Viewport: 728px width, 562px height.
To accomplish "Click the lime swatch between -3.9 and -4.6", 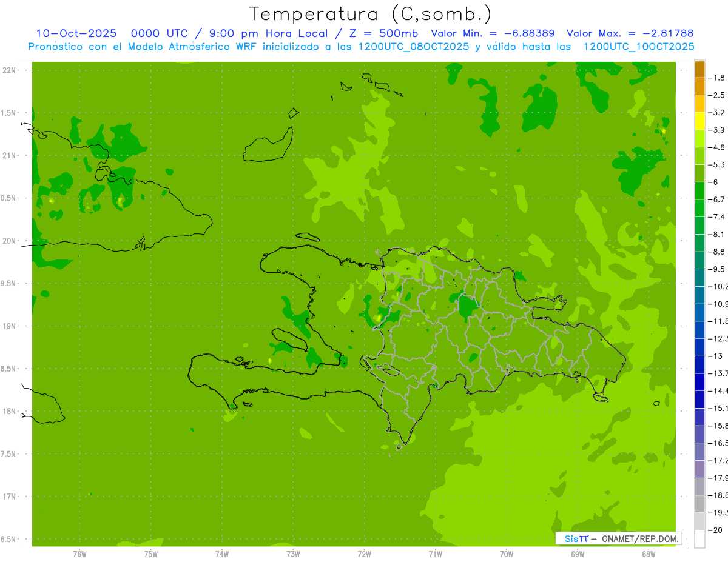I will (699, 139).
